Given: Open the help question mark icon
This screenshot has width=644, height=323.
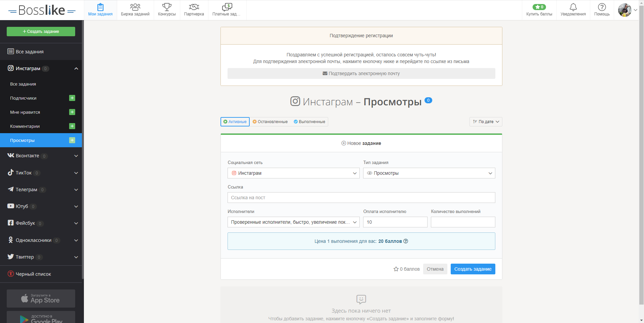Looking at the screenshot, I should (602, 7).
